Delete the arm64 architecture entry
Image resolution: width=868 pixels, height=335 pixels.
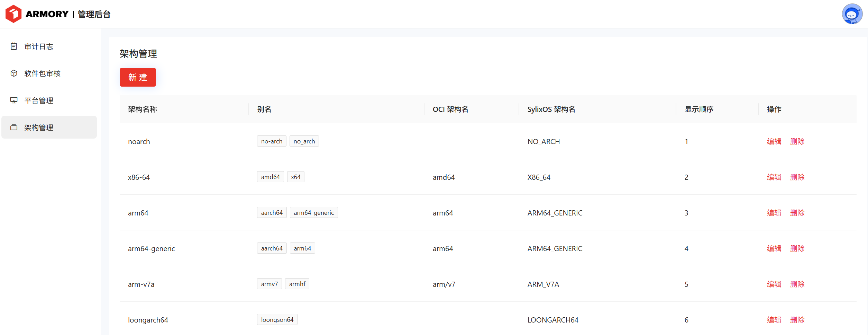click(797, 213)
